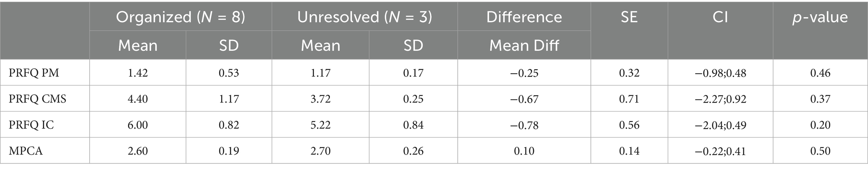
Task: Click the "SE" column header
Action: pyautogui.click(x=629, y=17)
